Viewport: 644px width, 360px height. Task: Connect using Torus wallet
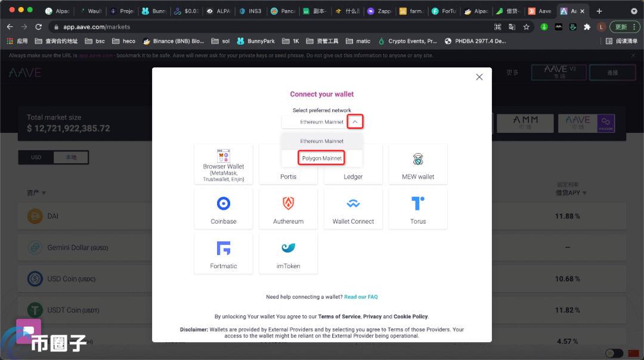coord(417,209)
